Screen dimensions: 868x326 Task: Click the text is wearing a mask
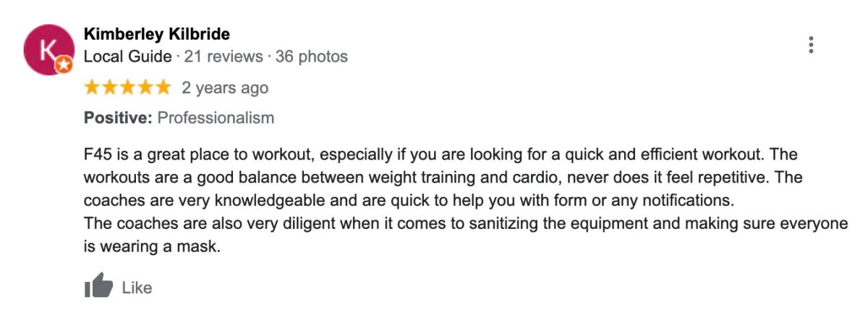(x=151, y=246)
